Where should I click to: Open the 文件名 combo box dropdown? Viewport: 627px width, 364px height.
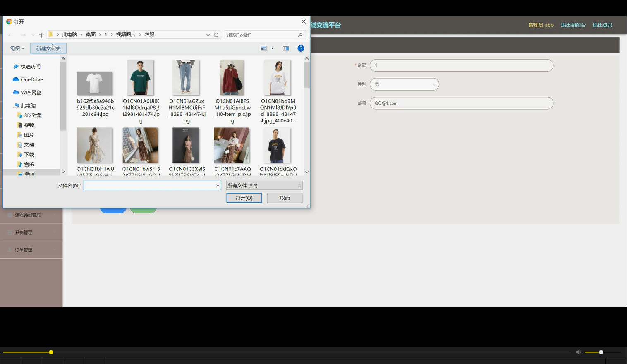218,185
